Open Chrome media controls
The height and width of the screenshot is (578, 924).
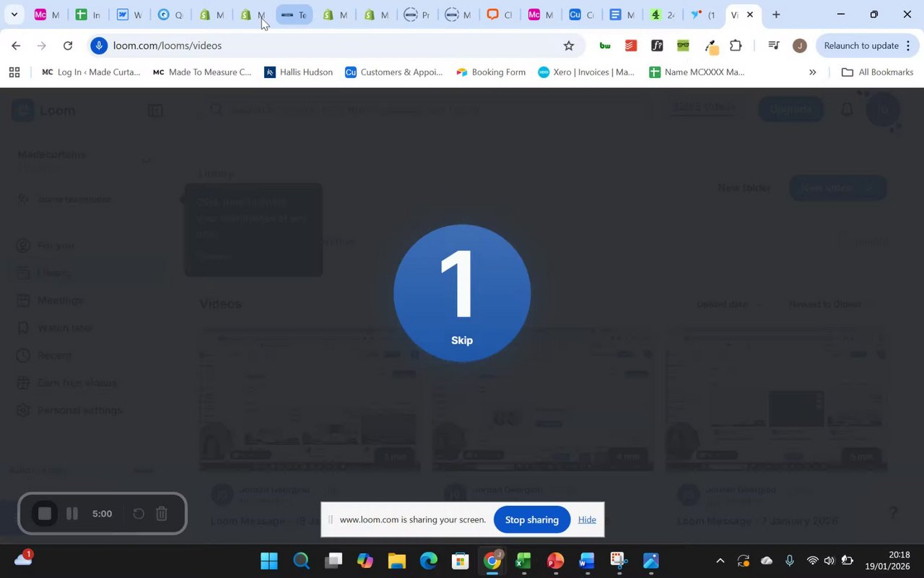(x=773, y=46)
